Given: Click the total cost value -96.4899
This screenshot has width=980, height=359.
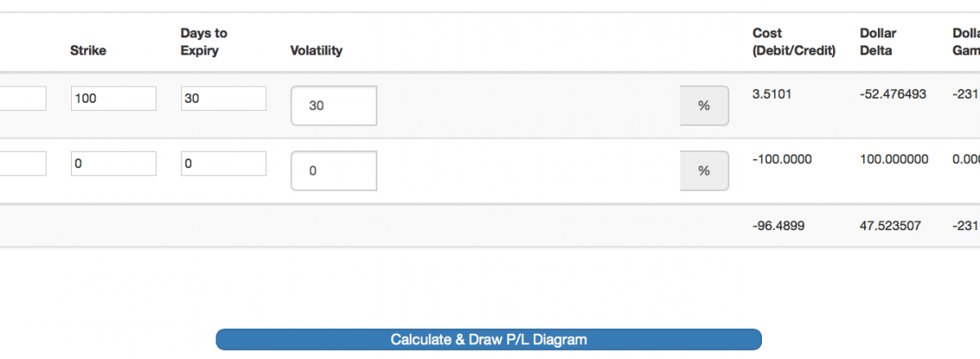Looking at the screenshot, I should pos(779,225).
